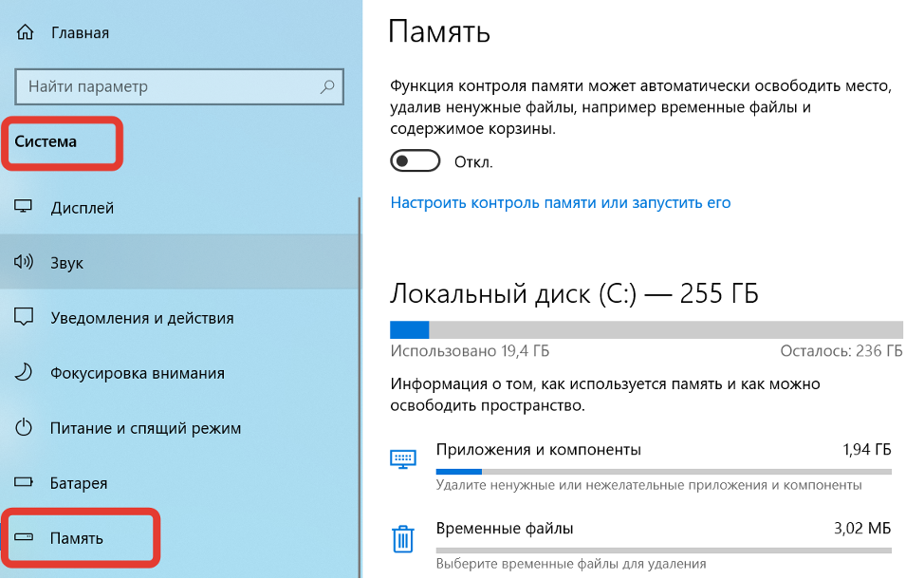Click the Найти параметр search field
This screenshot has width=924, height=579.
179,87
